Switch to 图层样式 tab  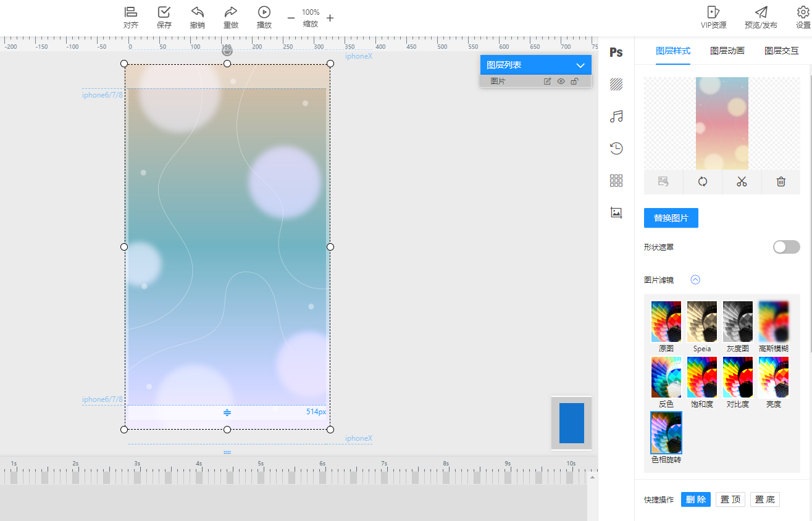click(x=673, y=51)
